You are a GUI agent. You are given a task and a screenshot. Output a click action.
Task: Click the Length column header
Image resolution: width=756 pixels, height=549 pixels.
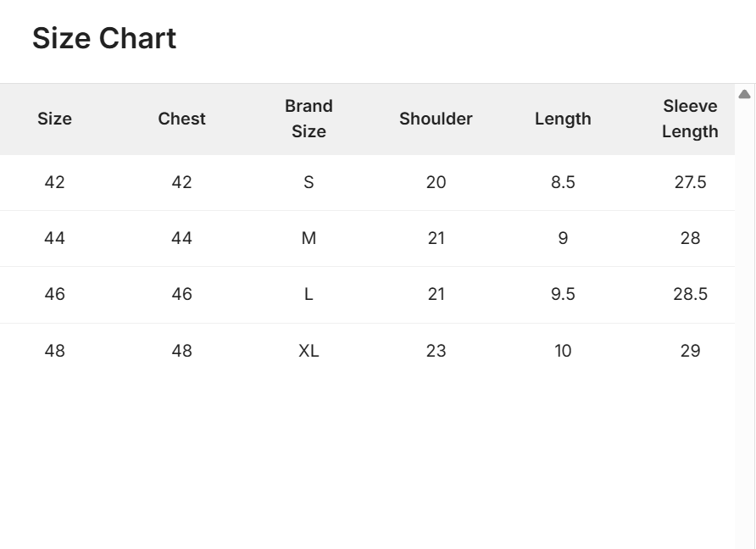click(x=563, y=119)
